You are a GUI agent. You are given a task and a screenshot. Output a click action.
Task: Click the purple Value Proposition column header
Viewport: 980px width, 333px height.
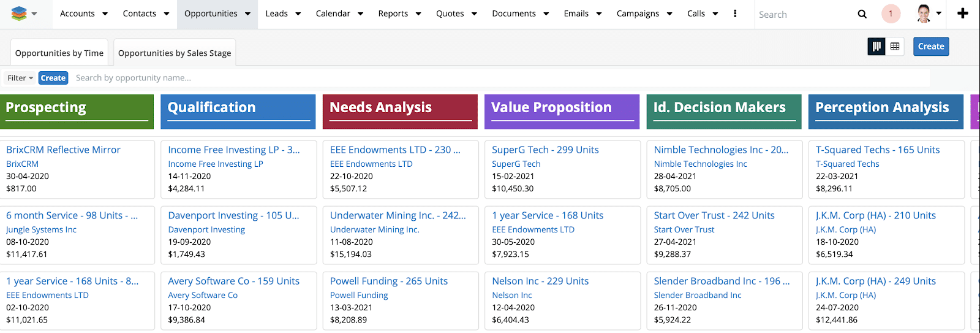coord(562,112)
